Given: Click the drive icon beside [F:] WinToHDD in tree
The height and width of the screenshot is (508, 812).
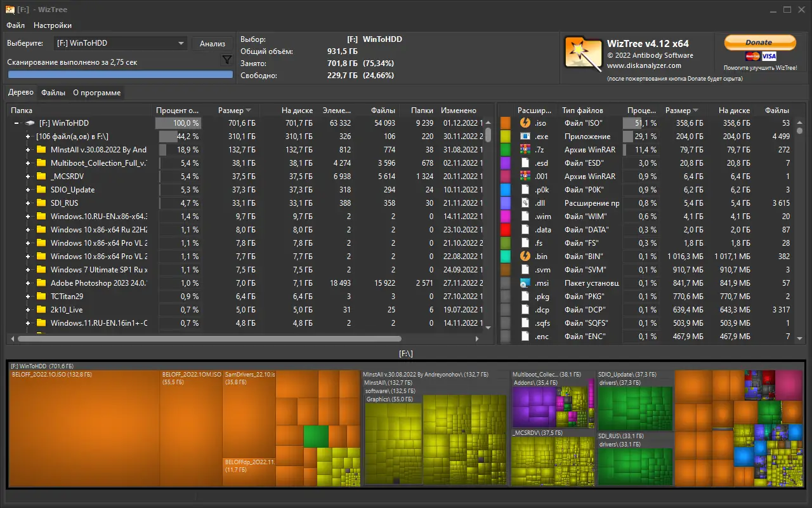Looking at the screenshot, I should [30, 123].
